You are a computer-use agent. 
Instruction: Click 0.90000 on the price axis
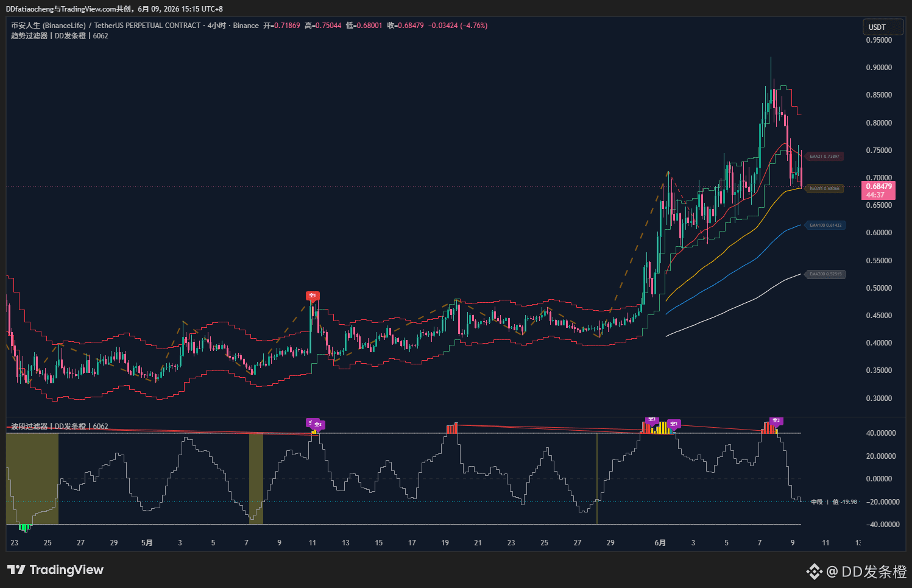879,68
